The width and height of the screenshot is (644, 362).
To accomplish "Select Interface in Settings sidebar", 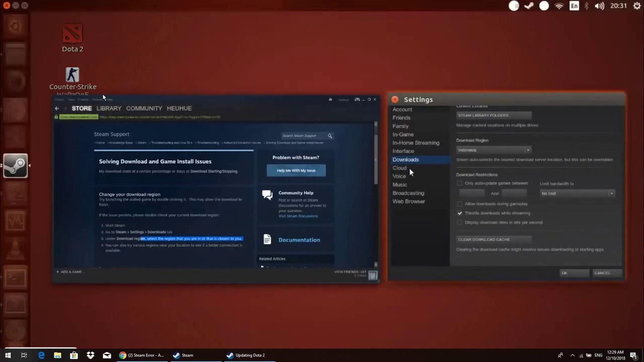I will (403, 151).
